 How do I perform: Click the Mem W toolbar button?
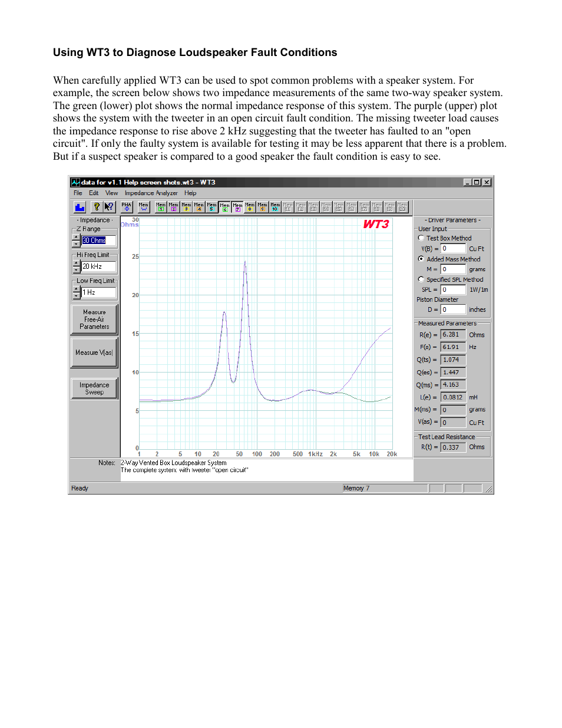pyautogui.click(x=144, y=207)
